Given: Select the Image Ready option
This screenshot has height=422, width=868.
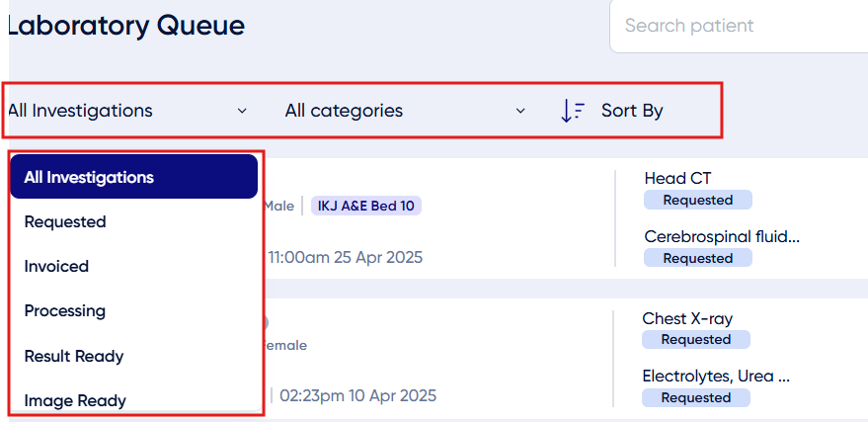Looking at the screenshot, I should coord(134,400).
